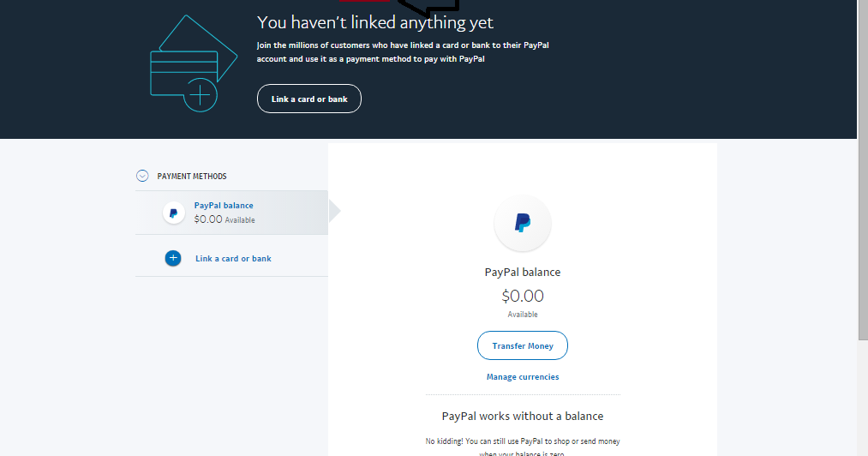868x456 pixels.
Task: Click the plus circle on the card illustration
Action: (200, 94)
